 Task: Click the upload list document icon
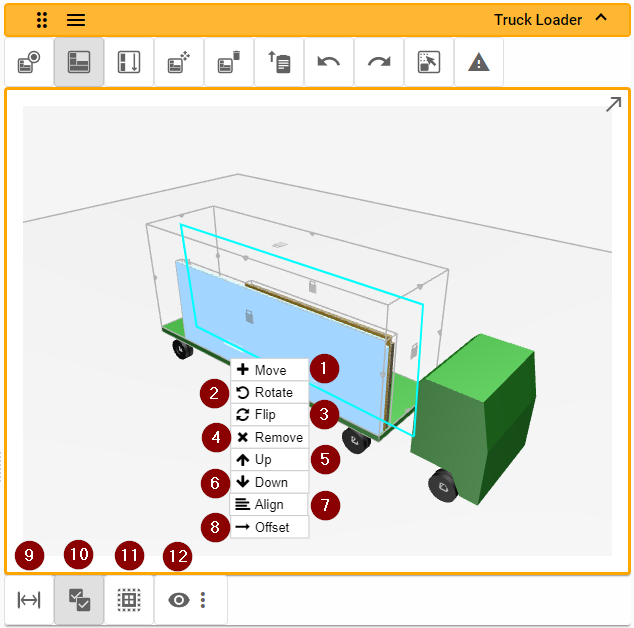click(x=279, y=62)
